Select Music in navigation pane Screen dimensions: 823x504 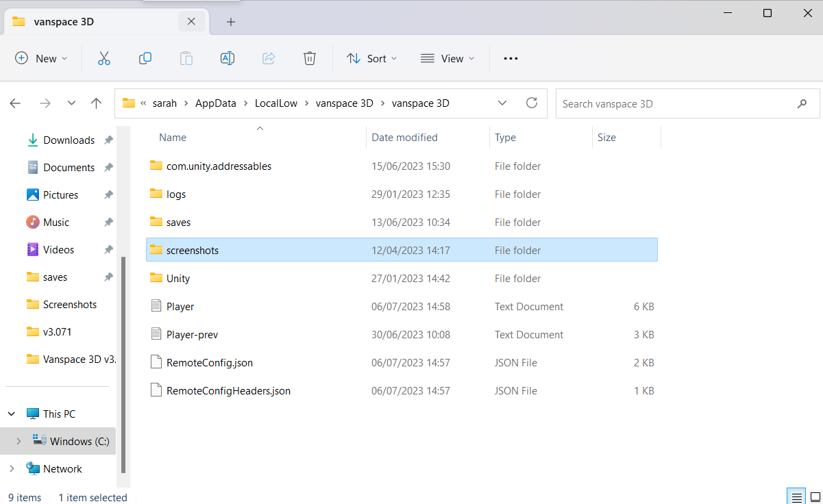(56, 222)
